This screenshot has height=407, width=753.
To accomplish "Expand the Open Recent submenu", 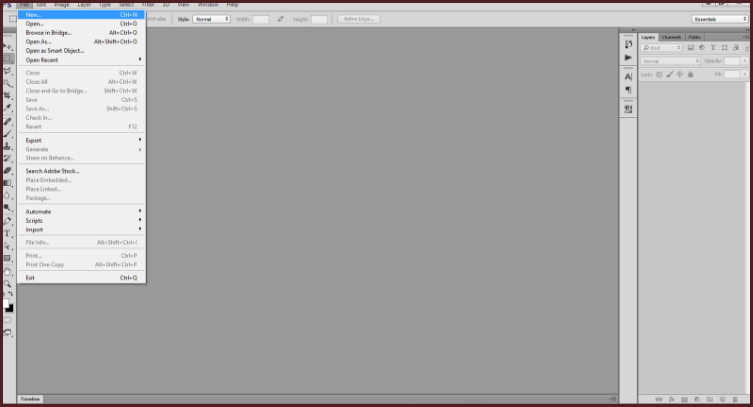I will pyautogui.click(x=82, y=59).
